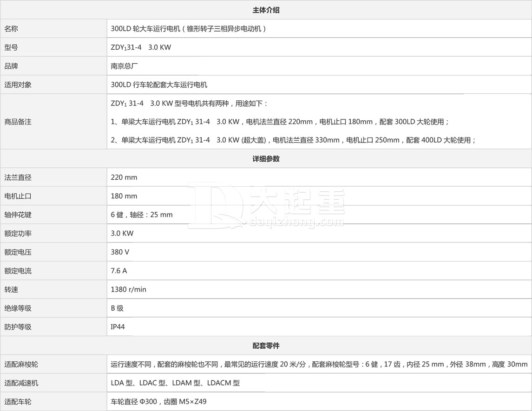Select the 防护等级 label cell
Image resolution: width=532 pixels, height=411 pixels.
53,326
